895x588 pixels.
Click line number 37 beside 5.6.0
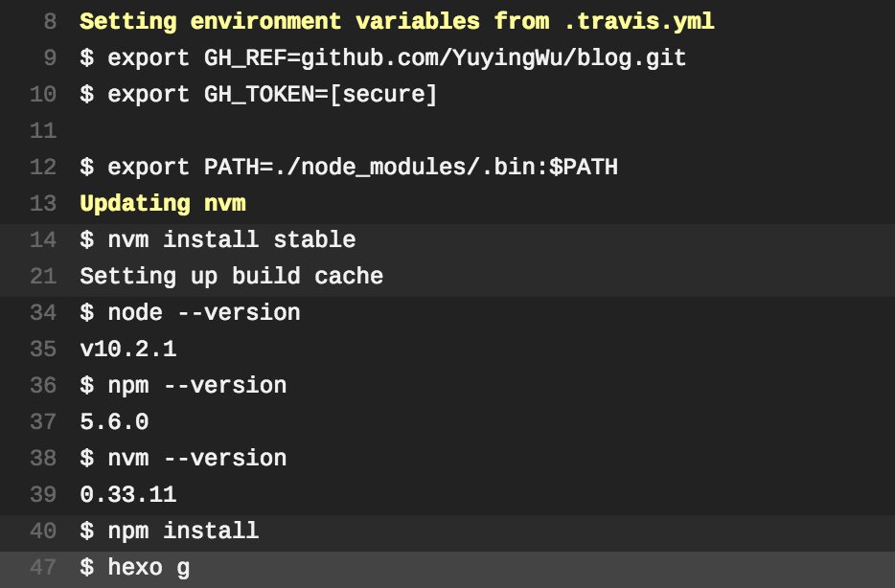coord(43,422)
